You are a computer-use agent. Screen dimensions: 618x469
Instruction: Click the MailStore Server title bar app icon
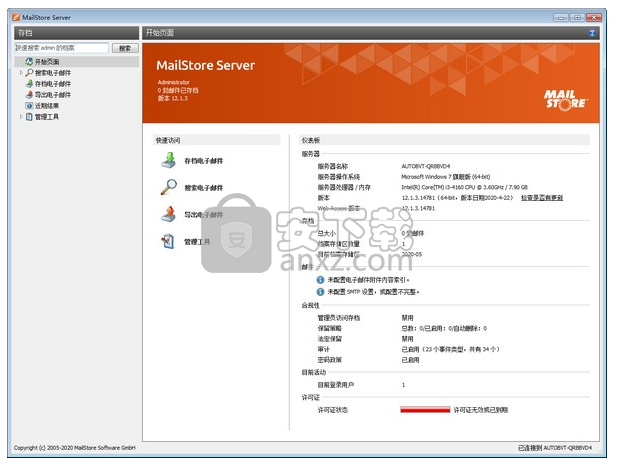[16, 17]
